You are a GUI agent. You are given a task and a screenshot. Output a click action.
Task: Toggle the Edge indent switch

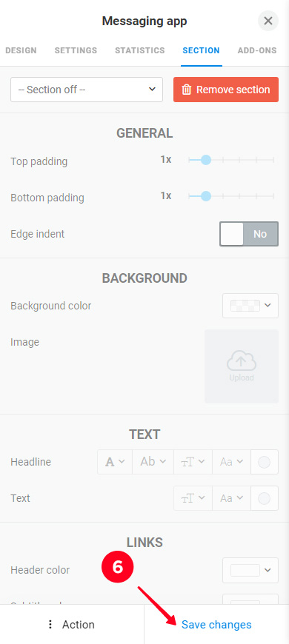click(x=249, y=234)
